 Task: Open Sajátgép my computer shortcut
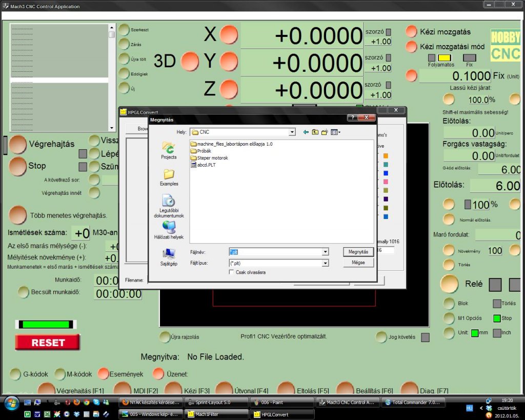pyautogui.click(x=169, y=257)
